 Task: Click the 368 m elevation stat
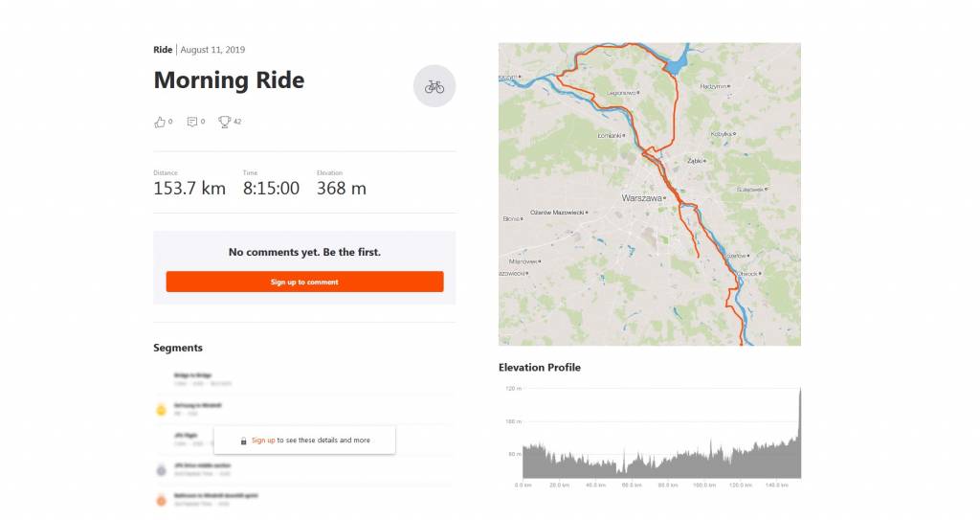click(342, 189)
